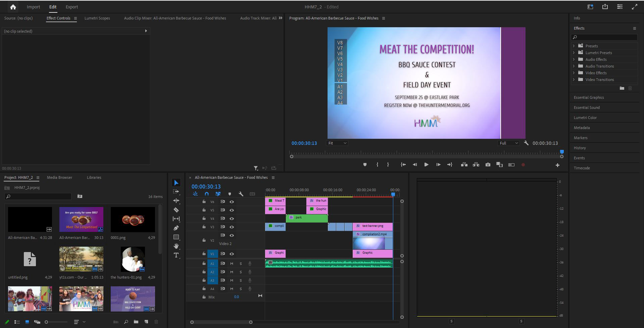Open Timeline Display Settings wrench
644x328 pixels.
click(241, 194)
